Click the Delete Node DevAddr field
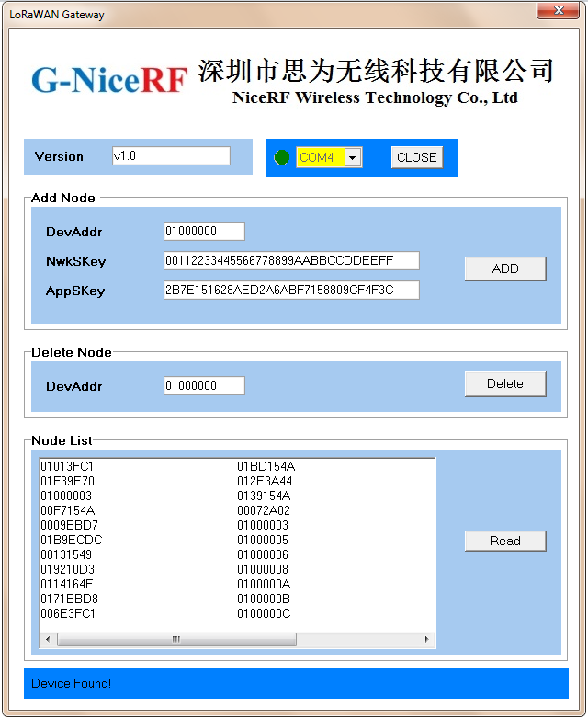Viewport: 588px width, 719px height. pos(204,385)
